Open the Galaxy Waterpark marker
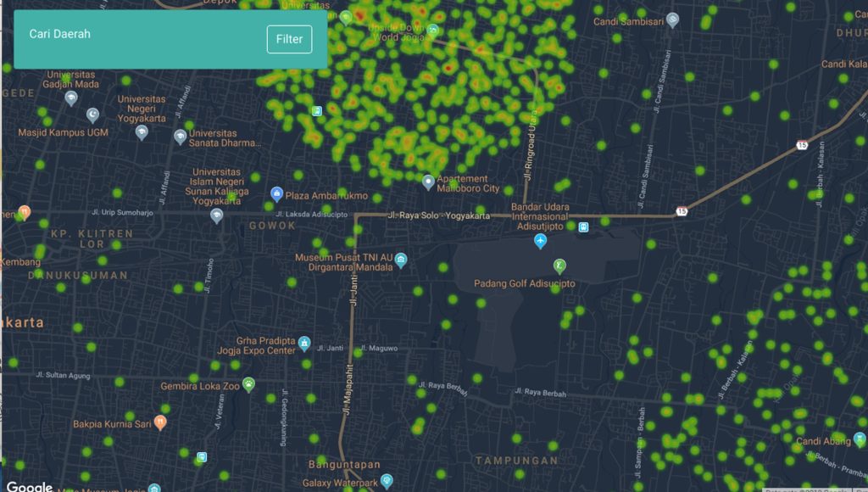868x492 pixels. pyautogui.click(x=387, y=480)
